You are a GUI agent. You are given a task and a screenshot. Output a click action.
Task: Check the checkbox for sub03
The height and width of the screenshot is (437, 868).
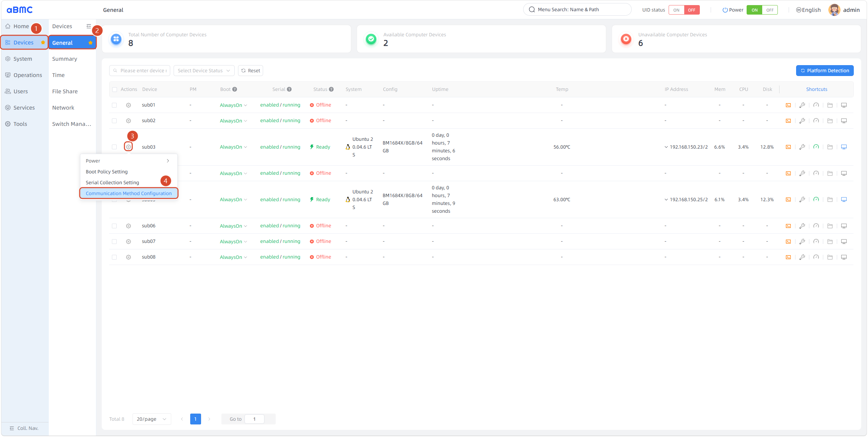click(x=114, y=147)
